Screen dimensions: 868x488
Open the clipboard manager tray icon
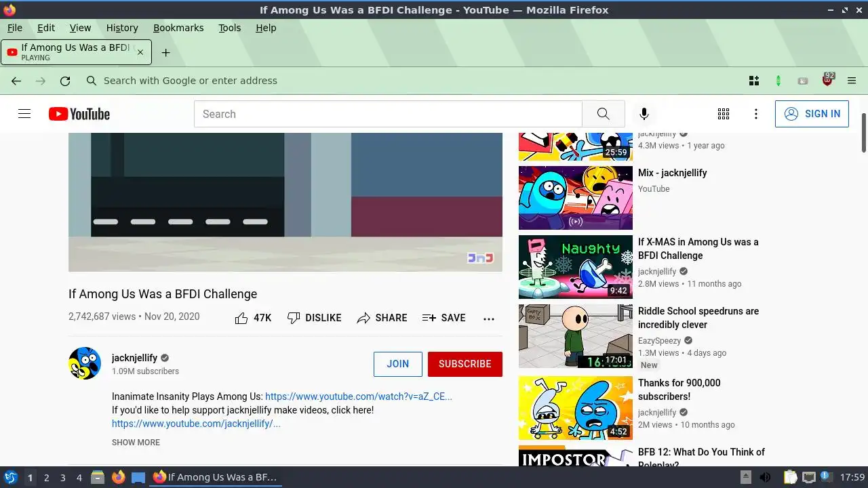click(790, 477)
